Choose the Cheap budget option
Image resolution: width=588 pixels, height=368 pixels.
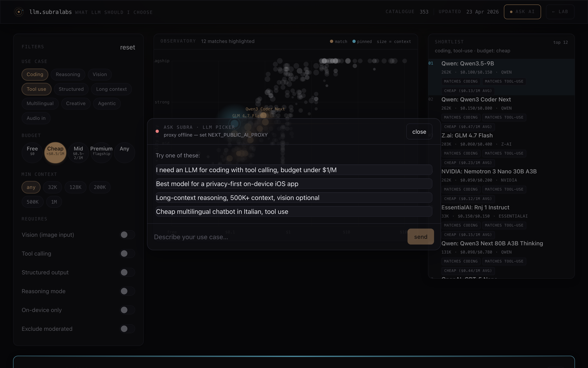[55, 153]
